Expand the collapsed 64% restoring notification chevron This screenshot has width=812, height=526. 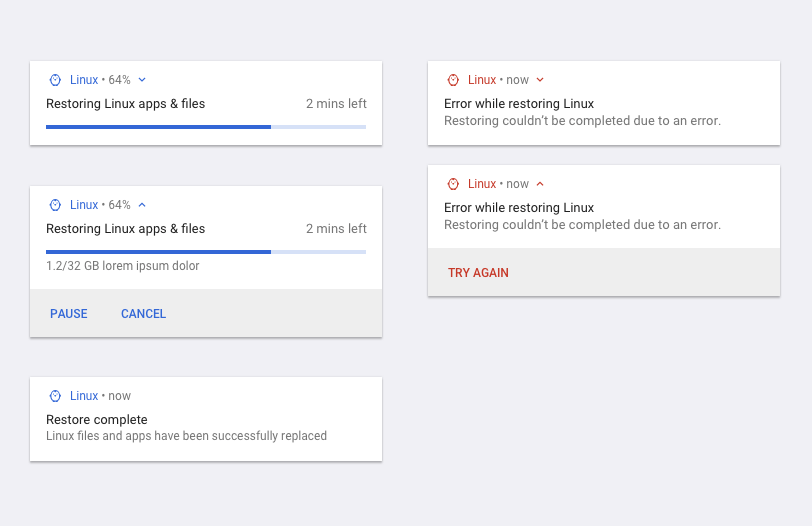[142, 80]
